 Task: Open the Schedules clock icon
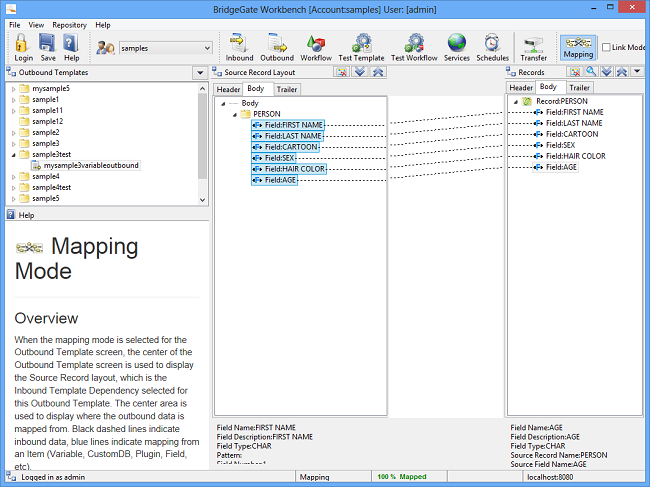pos(492,47)
